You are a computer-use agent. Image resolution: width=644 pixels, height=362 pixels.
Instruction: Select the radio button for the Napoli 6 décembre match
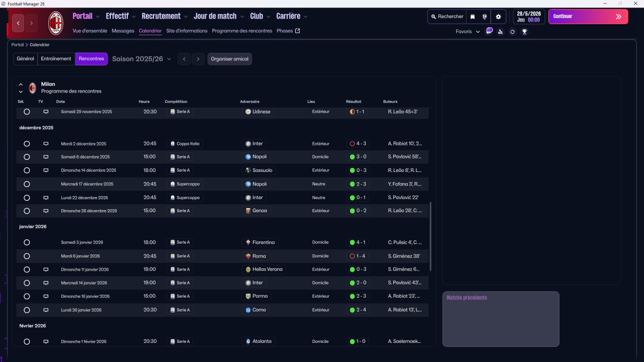click(27, 157)
